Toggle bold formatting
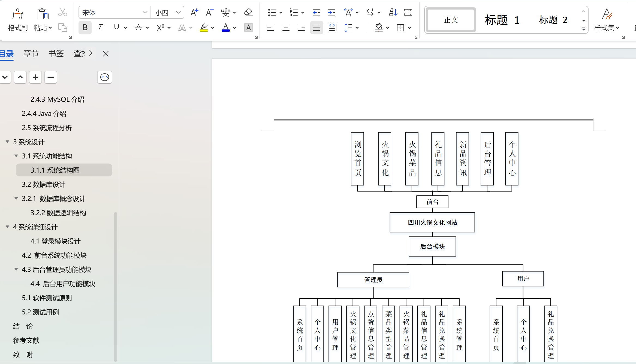636x364 pixels. (x=85, y=28)
